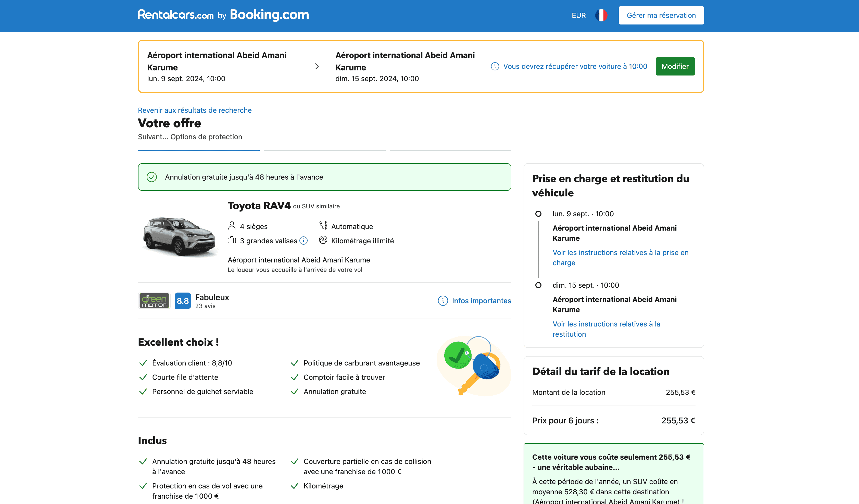View return instructions link

click(606, 329)
